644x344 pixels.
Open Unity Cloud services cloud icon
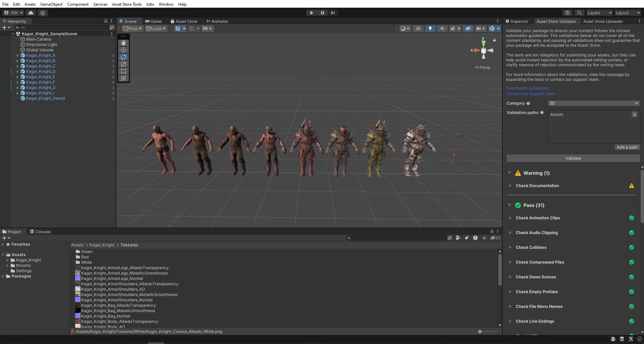[31, 13]
